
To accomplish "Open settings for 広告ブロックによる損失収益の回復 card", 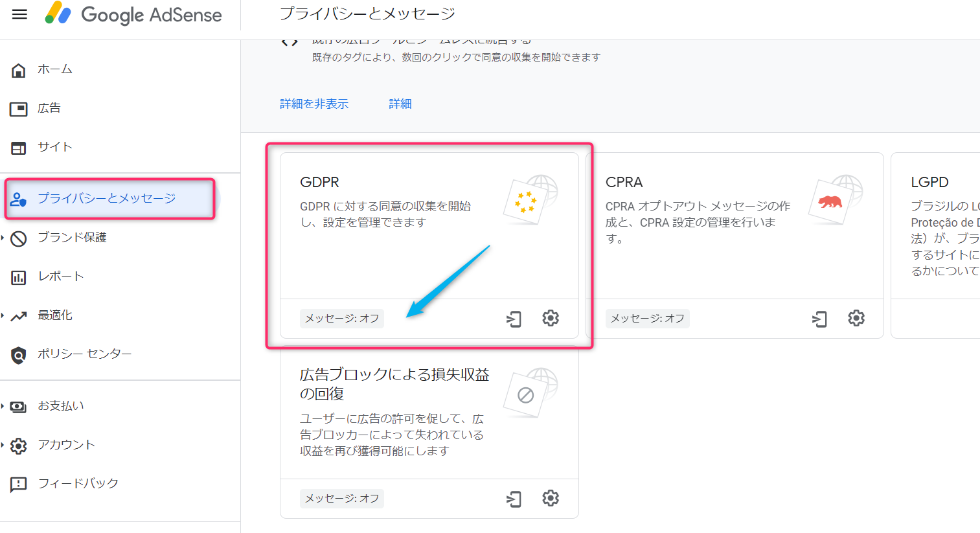I will click(550, 498).
